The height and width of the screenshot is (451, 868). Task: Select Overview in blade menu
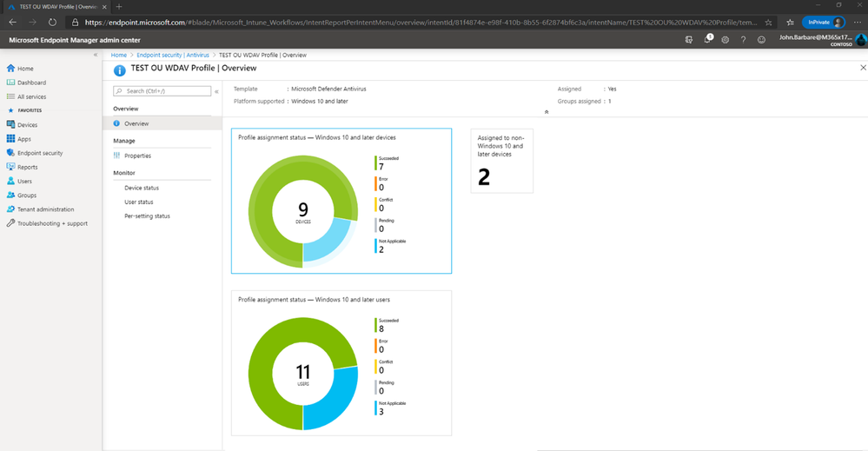[162, 123]
